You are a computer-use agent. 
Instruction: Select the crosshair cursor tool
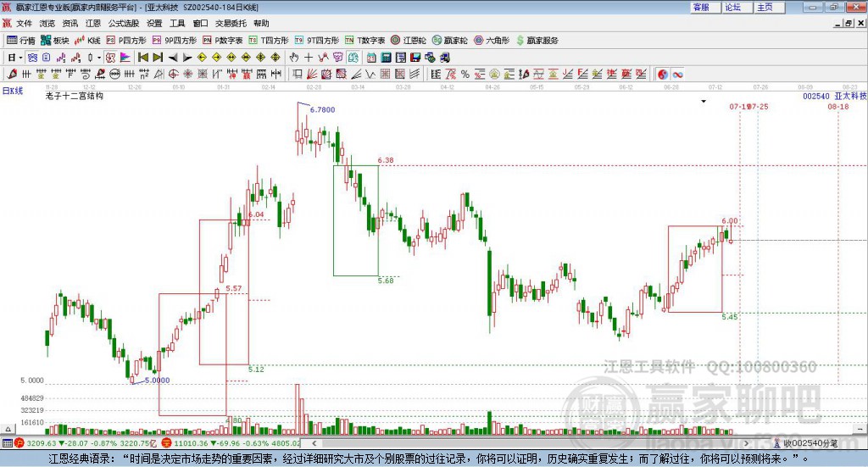tap(309, 58)
